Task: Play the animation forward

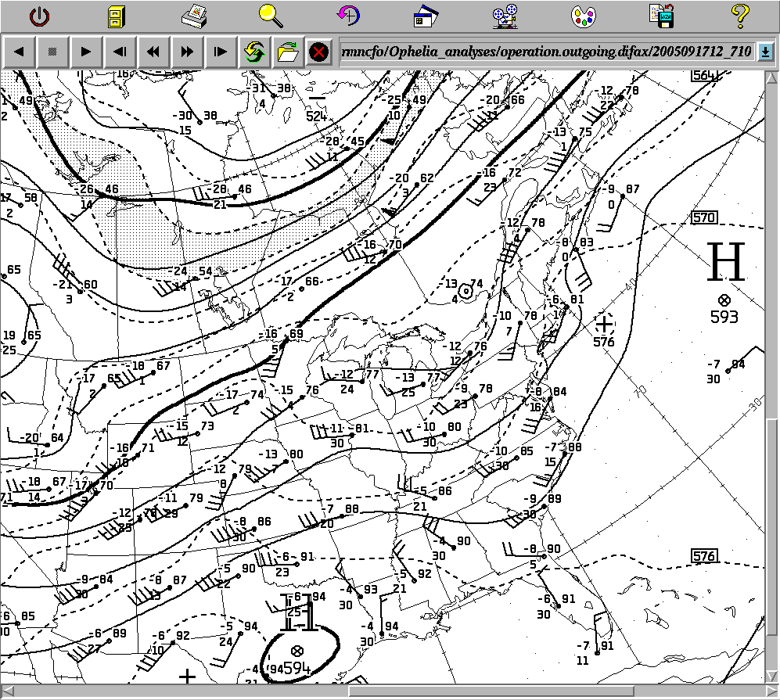Action: click(86, 52)
